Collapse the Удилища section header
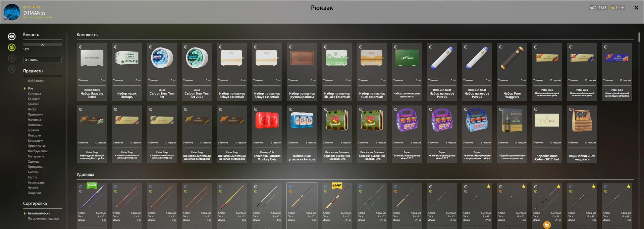644x229 pixels. (85, 174)
